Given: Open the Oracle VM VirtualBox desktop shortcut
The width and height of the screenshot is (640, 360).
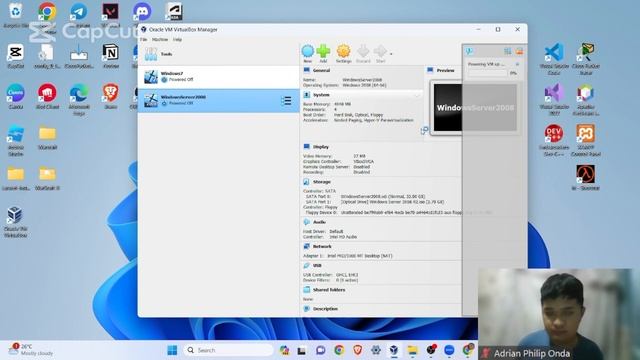Looking at the screenshot, I should (x=16, y=222).
